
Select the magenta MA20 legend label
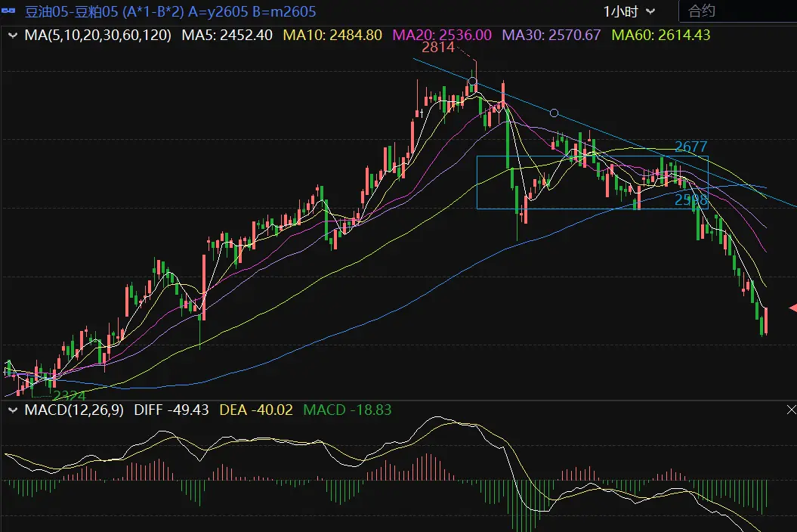443,35
